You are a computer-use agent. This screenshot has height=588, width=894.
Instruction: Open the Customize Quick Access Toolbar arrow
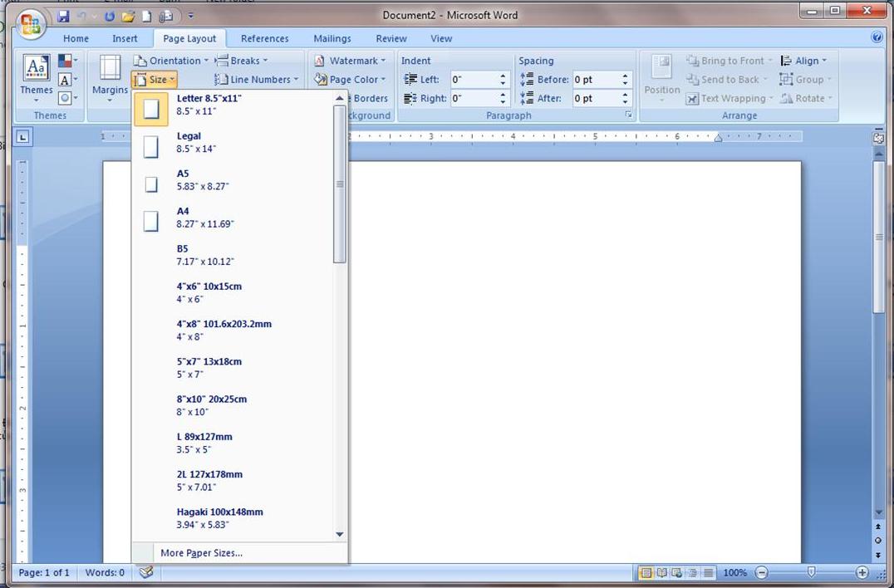pos(191,16)
